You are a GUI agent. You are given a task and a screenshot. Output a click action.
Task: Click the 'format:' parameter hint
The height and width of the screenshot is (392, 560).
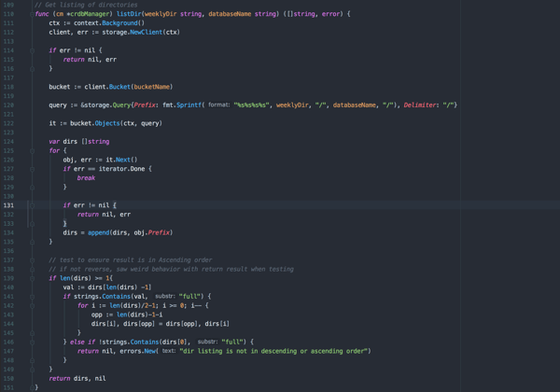pos(219,105)
